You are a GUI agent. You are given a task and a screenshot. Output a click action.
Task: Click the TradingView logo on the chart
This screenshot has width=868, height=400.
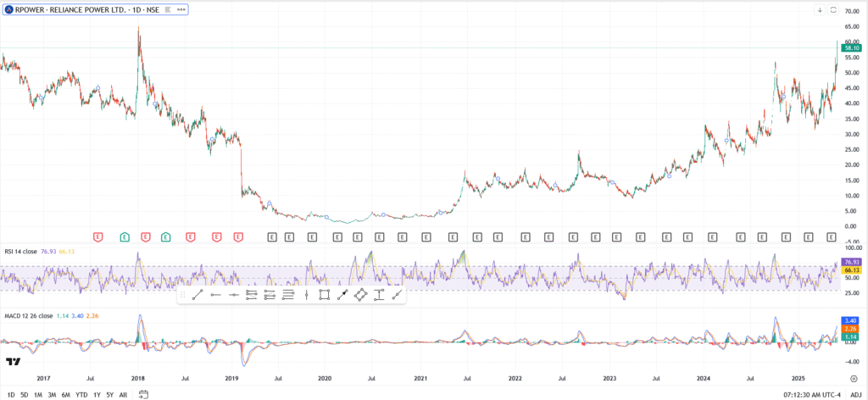point(14,363)
